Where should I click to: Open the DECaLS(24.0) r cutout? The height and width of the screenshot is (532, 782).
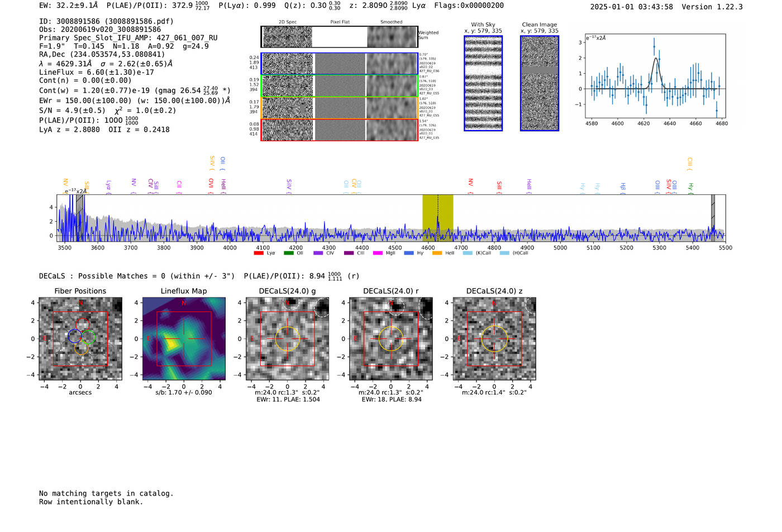(390, 339)
